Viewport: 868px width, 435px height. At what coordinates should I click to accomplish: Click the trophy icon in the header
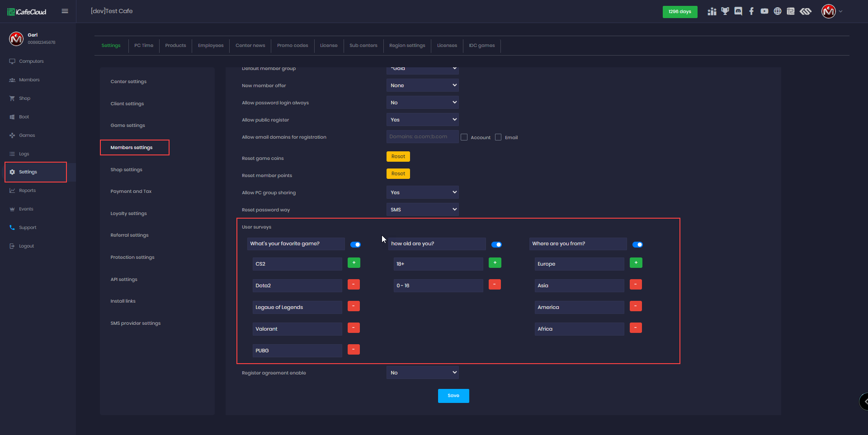pos(725,11)
